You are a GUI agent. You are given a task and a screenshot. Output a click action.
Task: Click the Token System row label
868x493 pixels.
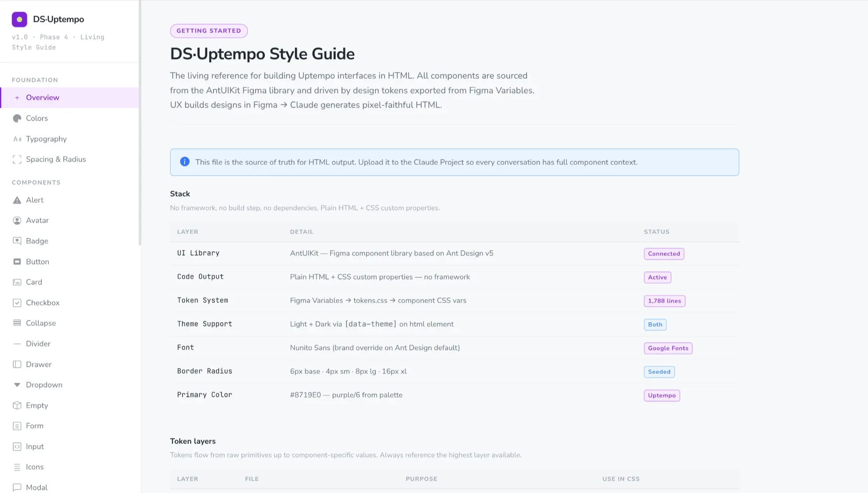[x=202, y=300]
